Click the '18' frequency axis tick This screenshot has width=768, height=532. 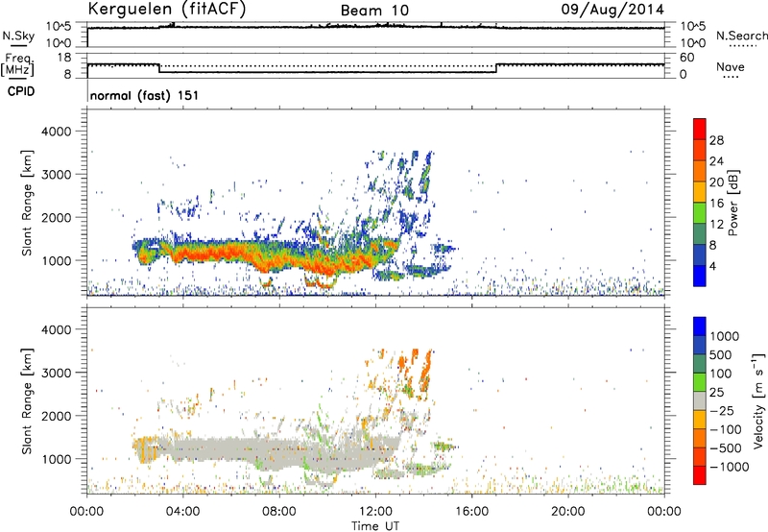click(64, 58)
